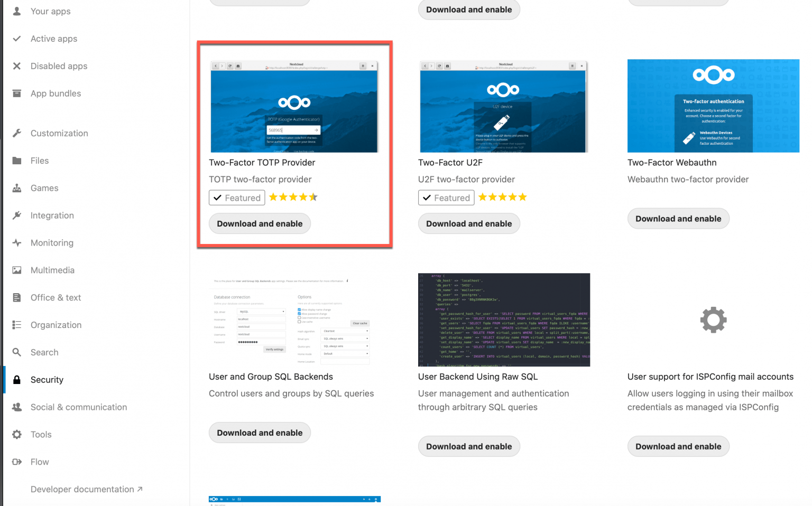Select the "Two-Factor Webauthn" app title

click(672, 163)
